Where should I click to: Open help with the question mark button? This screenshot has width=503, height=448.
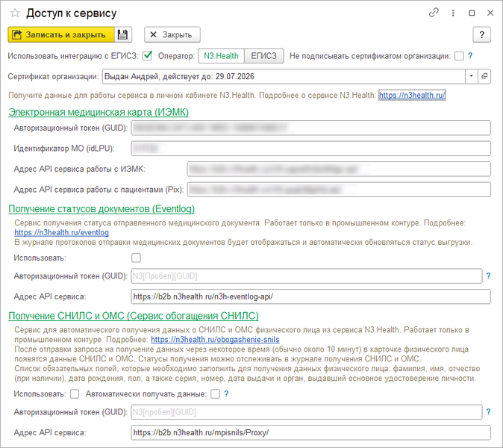481,34
